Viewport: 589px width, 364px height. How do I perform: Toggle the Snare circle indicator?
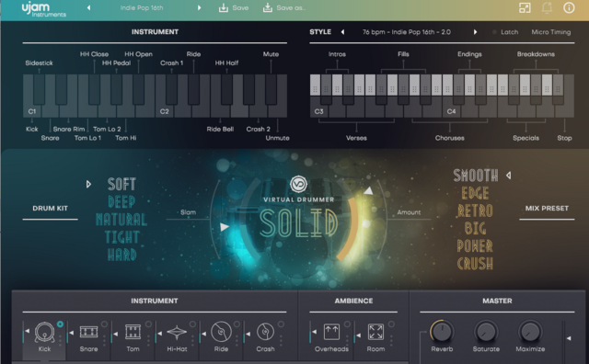click(x=104, y=324)
